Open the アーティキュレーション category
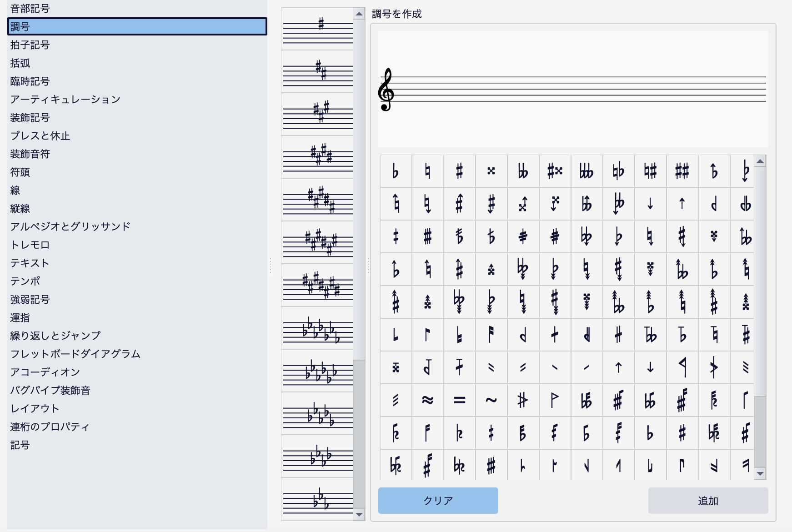This screenshot has width=792, height=532. tap(65, 100)
